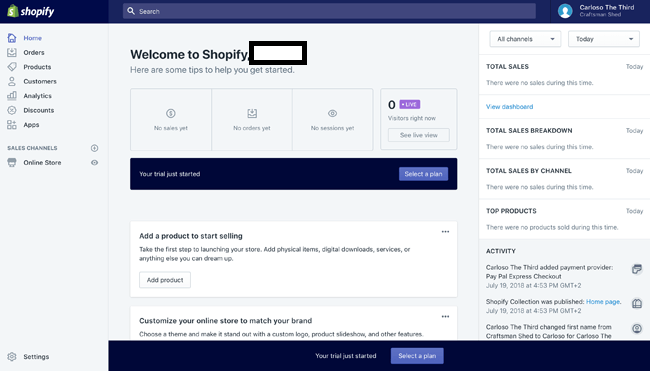Click the Customers person icon in sidebar
Screen dimensions: 650x371
click(x=12, y=81)
